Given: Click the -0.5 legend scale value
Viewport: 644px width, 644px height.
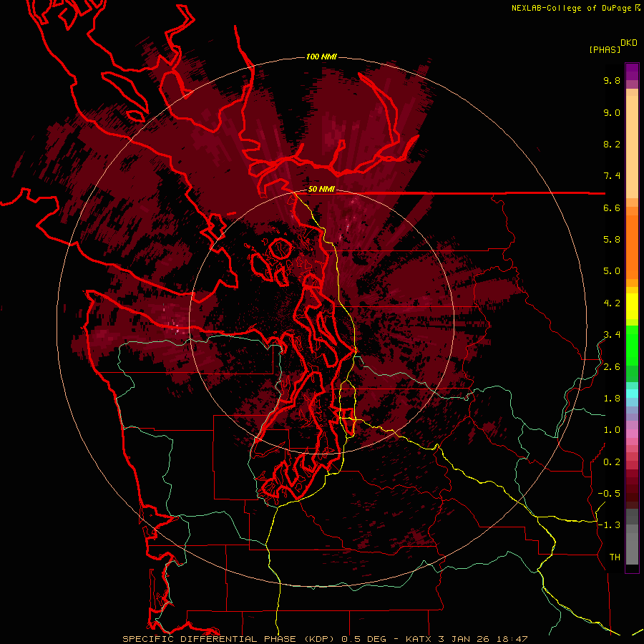Looking at the screenshot, I should point(609,494).
